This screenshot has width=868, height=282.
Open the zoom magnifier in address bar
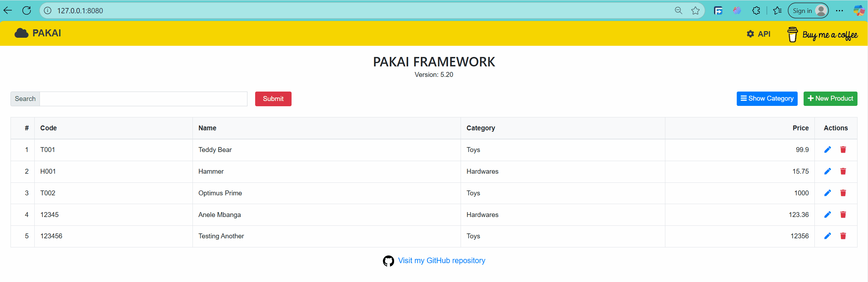pos(678,10)
